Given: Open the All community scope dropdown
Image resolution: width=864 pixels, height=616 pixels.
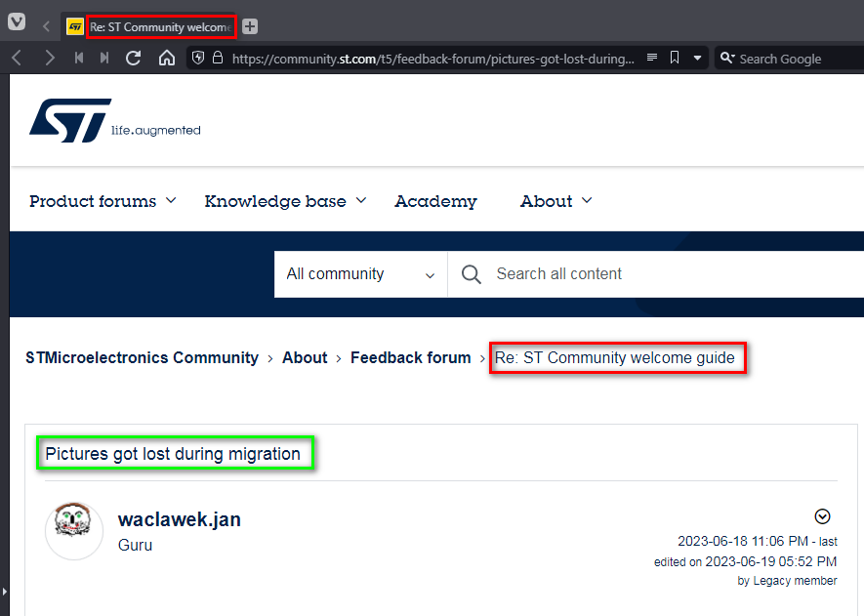Looking at the screenshot, I should pyautogui.click(x=361, y=274).
